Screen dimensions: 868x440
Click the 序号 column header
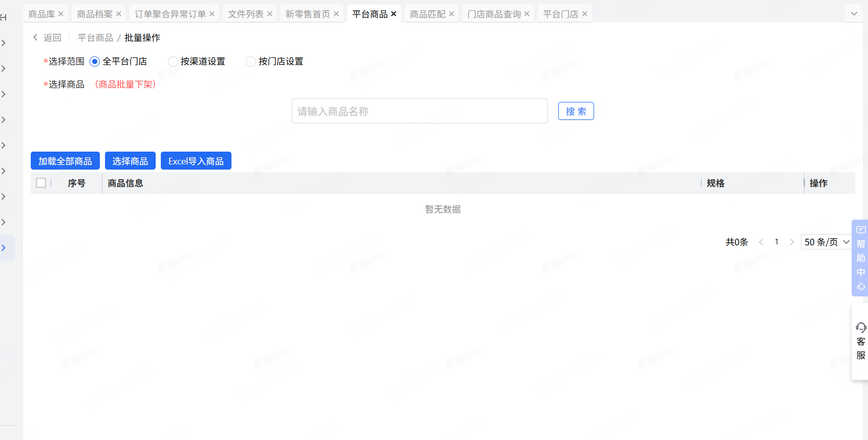(x=76, y=183)
